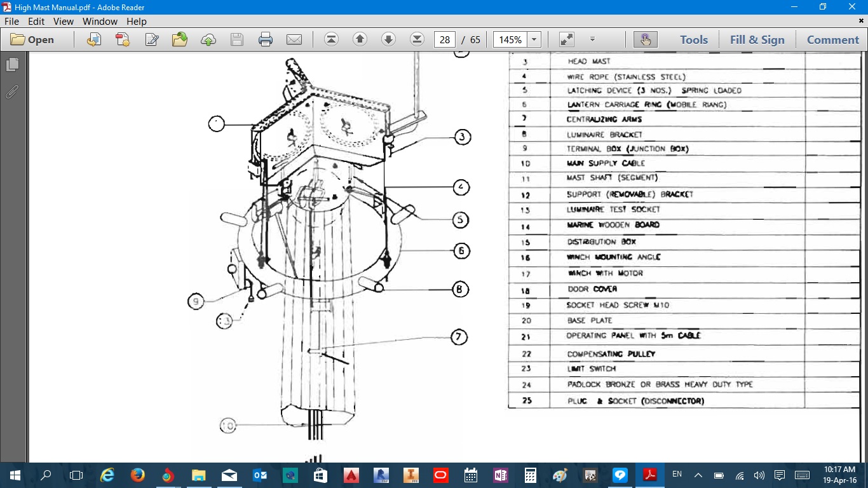Click the edit document icon with pencil
This screenshot has height=488, width=868.
point(152,39)
